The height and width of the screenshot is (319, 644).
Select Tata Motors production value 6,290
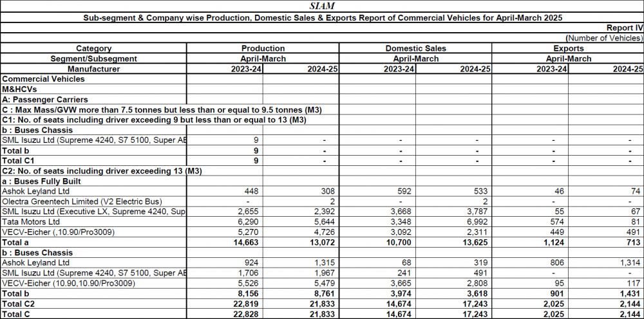[x=248, y=222]
